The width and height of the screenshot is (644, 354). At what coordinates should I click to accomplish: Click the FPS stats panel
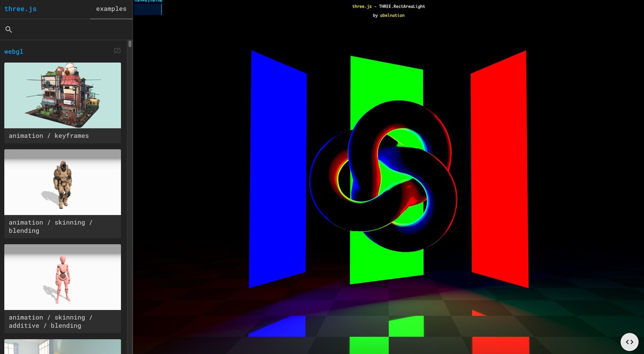(148, 8)
